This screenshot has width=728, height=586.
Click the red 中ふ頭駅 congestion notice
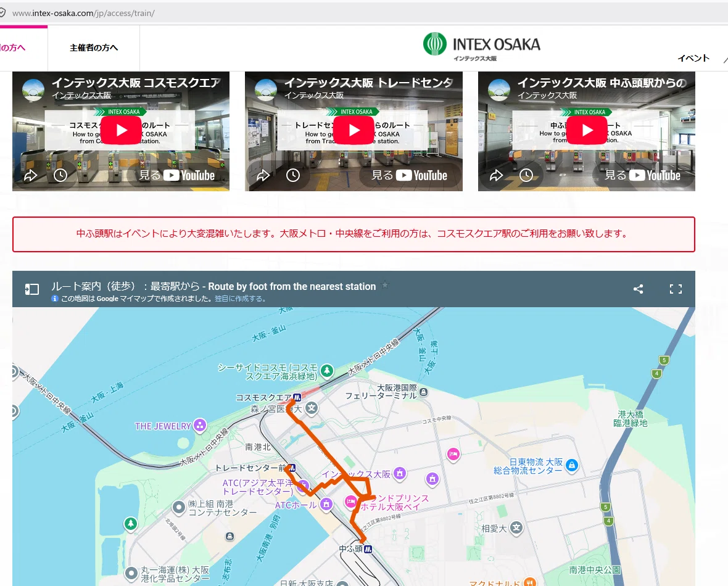point(354,234)
